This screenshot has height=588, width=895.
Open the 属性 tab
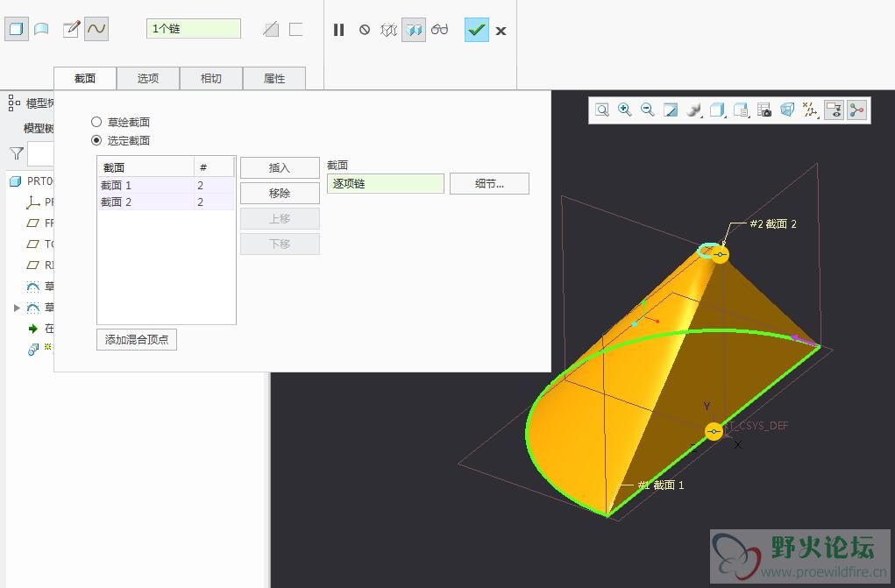click(x=274, y=78)
